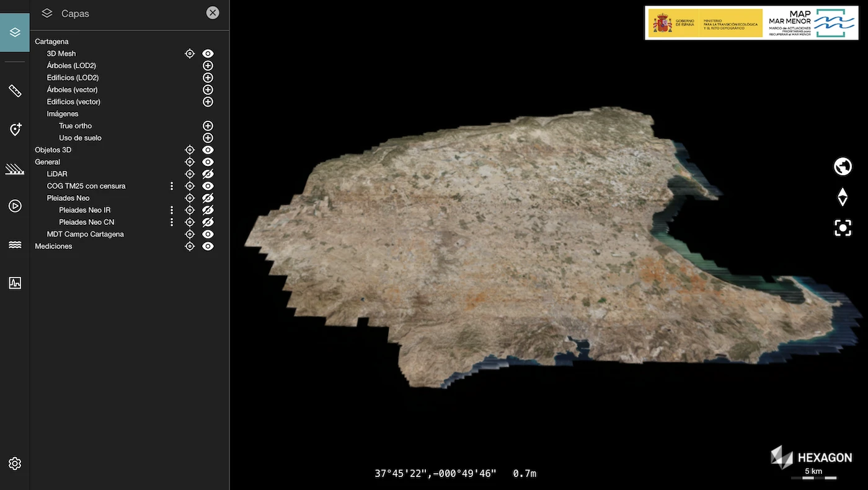The image size is (868, 490).
Task: Toggle Mediciones visibility eye
Action: point(208,246)
